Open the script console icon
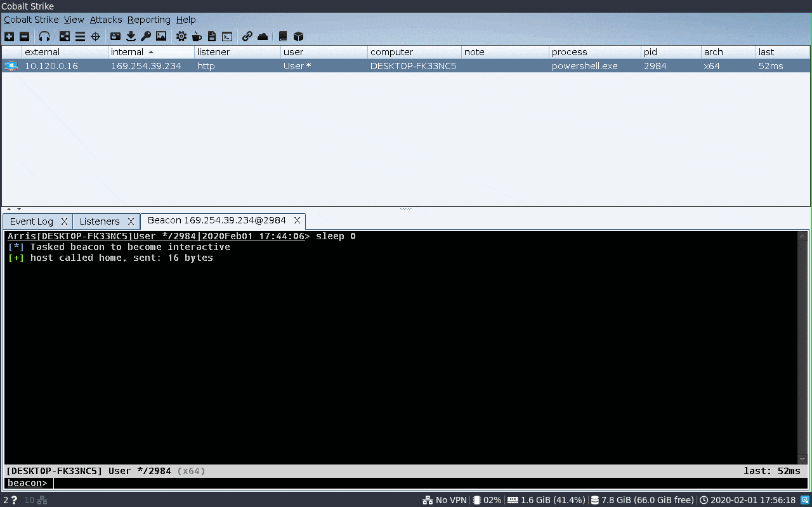 (x=226, y=36)
